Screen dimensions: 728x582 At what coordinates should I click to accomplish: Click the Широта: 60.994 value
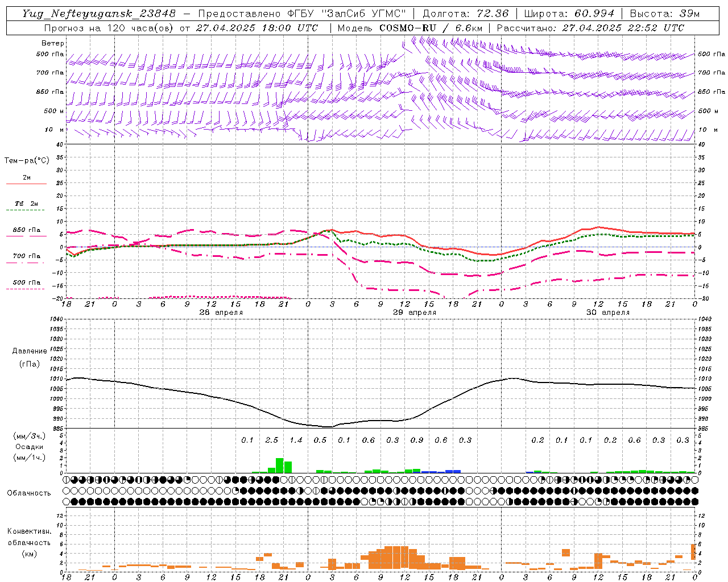point(569,13)
